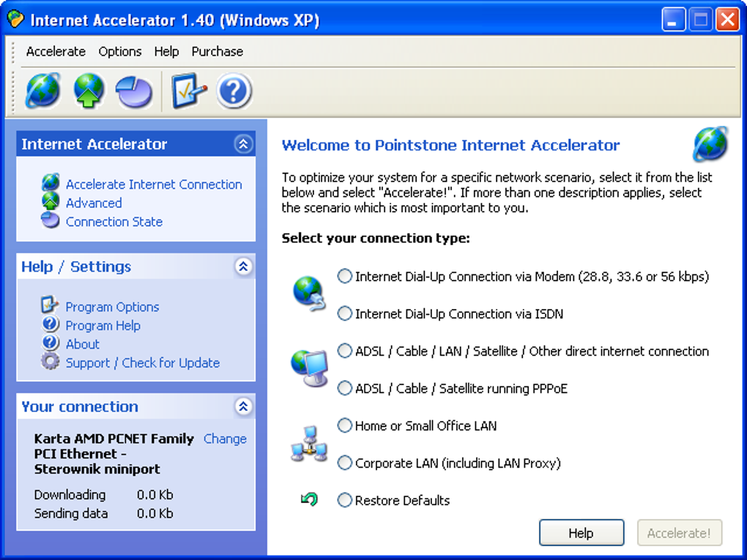The width and height of the screenshot is (747, 560).
Task: Click question icon beside About link
Action: click(50, 343)
